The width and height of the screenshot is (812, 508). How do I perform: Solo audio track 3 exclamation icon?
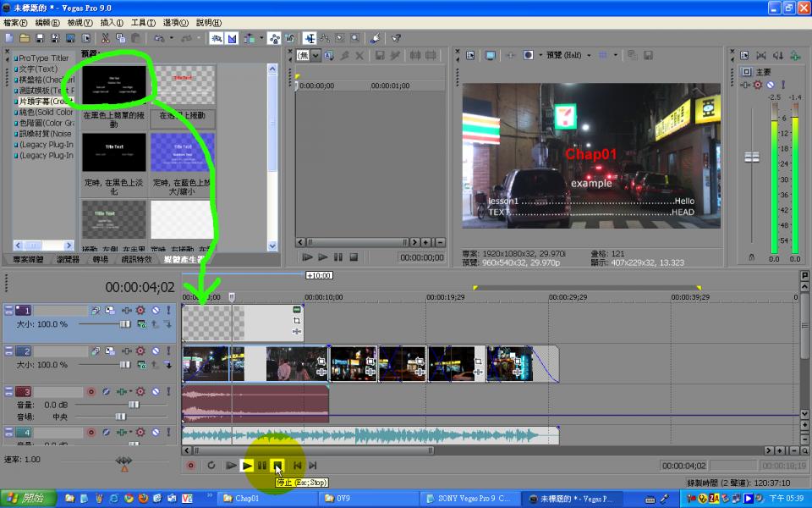pos(168,392)
